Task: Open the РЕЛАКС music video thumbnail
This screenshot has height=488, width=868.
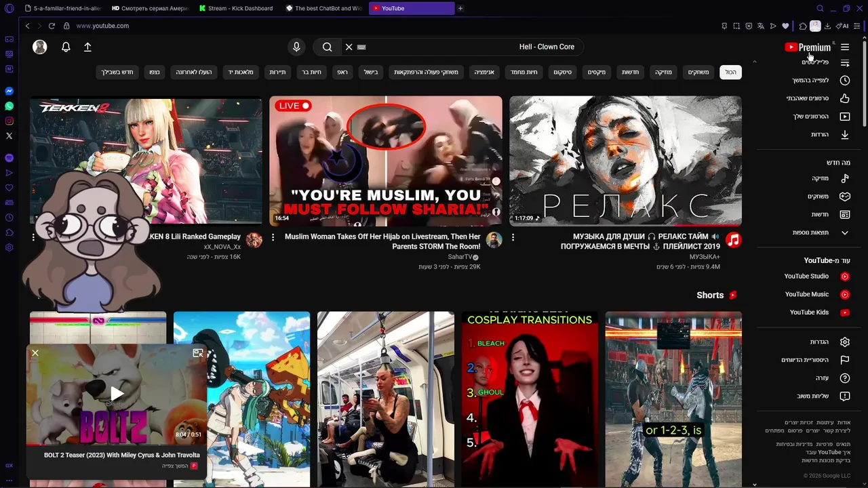Action: coord(625,161)
